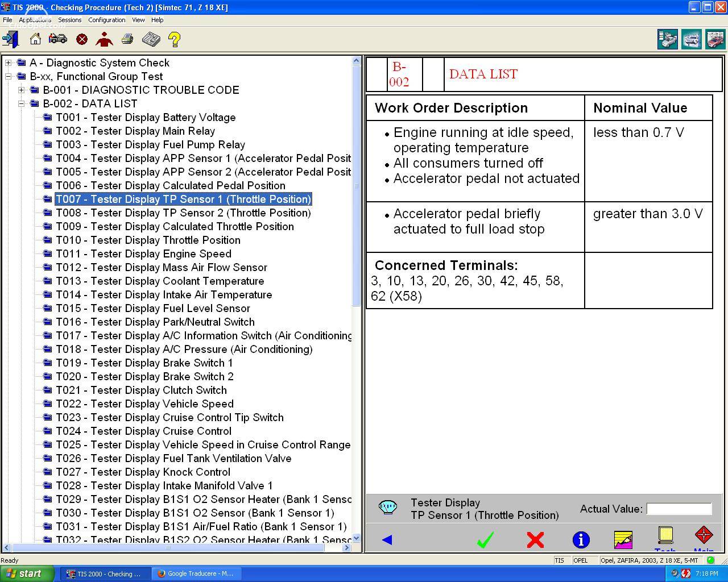
Task: Click the gauge icon beside Tester Display
Action: point(387,507)
